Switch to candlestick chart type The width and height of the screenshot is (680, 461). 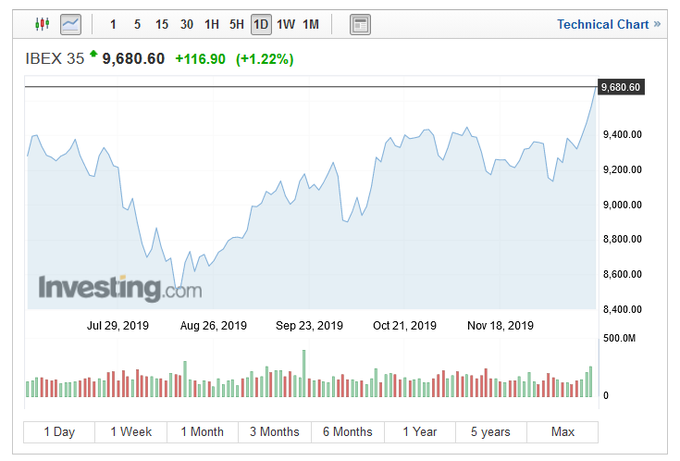[42, 24]
